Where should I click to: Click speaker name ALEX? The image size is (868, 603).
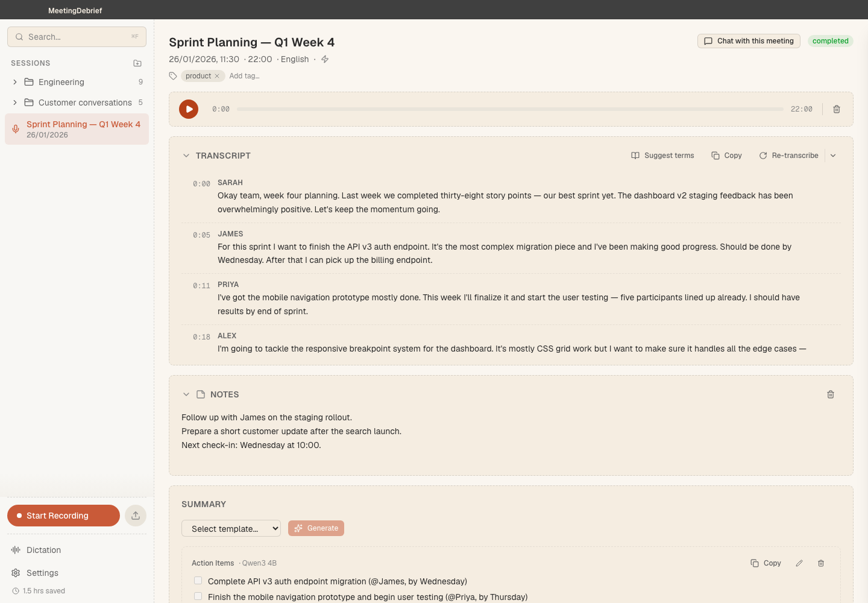(227, 336)
